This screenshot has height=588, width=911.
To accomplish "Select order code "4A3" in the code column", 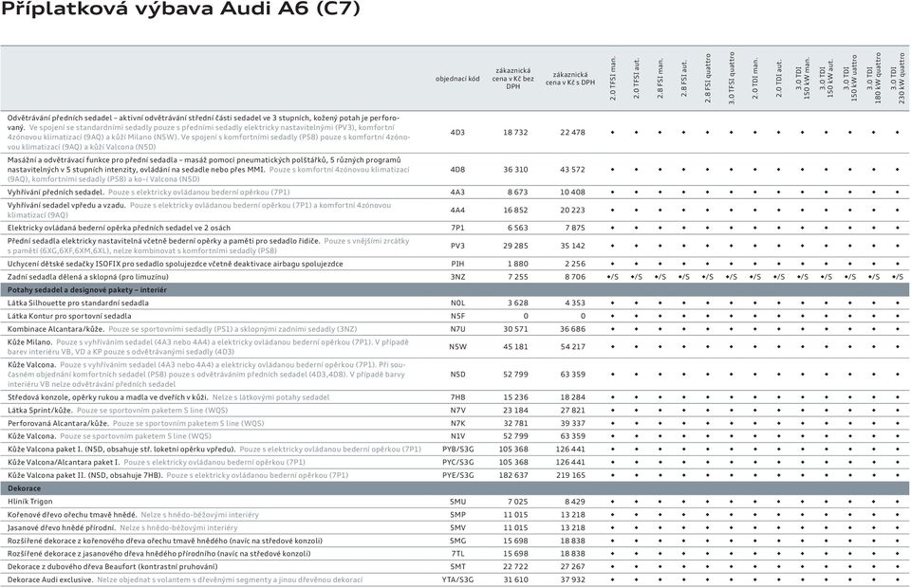I will 457,193.
